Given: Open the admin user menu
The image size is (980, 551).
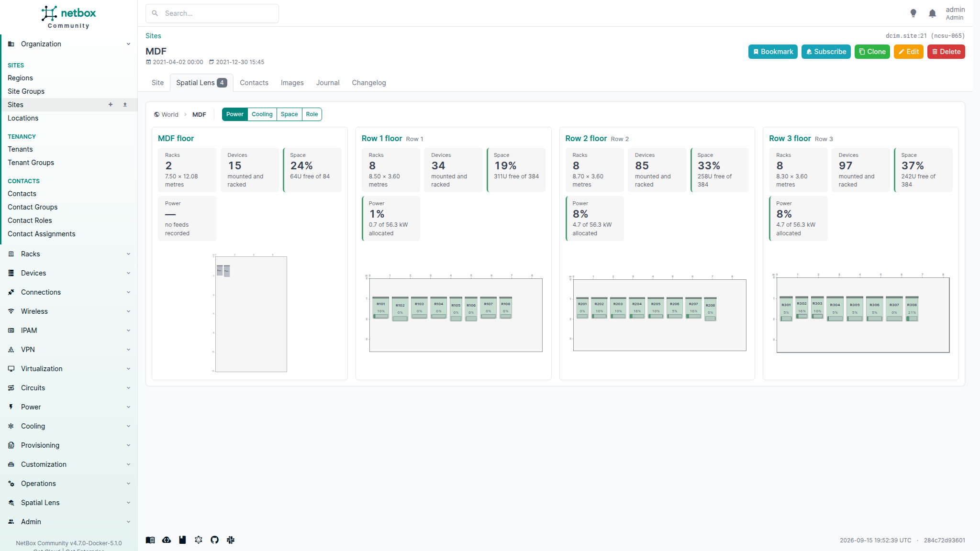Looking at the screenshot, I should [955, 13].
